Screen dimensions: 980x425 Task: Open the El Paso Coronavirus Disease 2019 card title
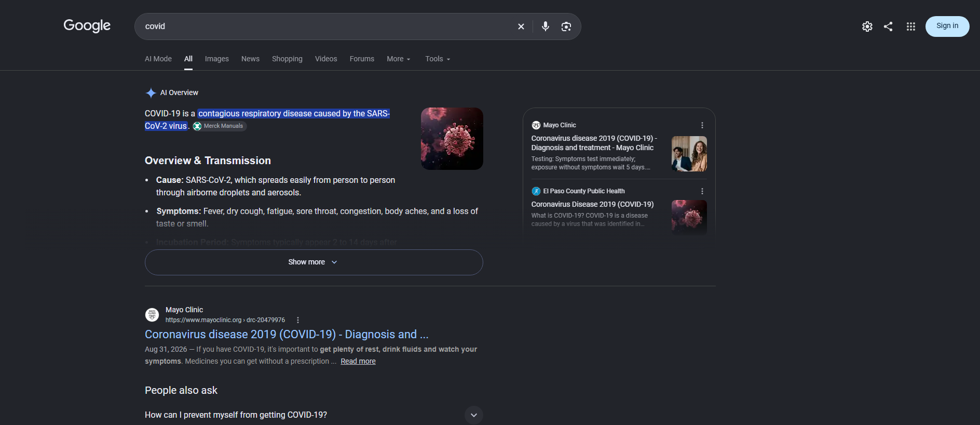pos(593,205)
